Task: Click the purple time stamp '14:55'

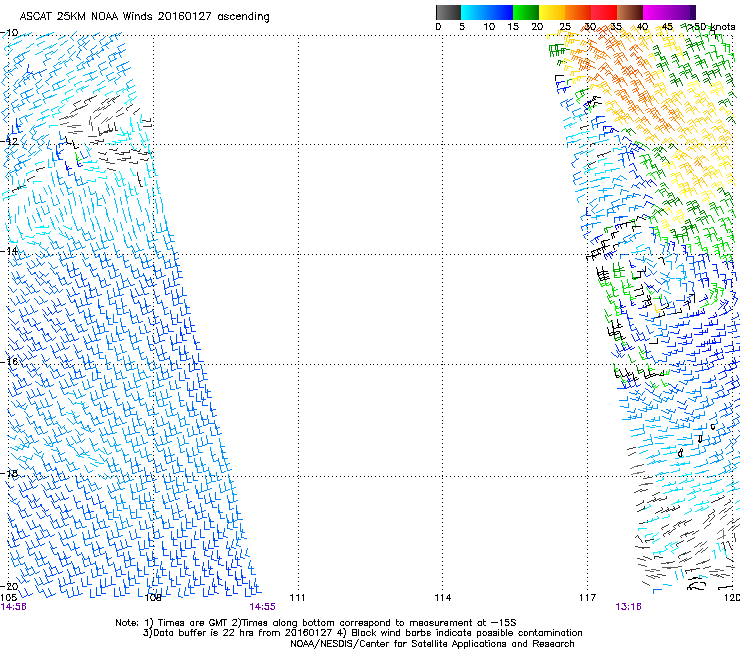Action: (x=262, y=607)
